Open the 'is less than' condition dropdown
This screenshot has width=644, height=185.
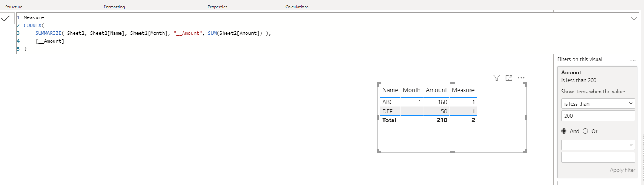point(598,104)
